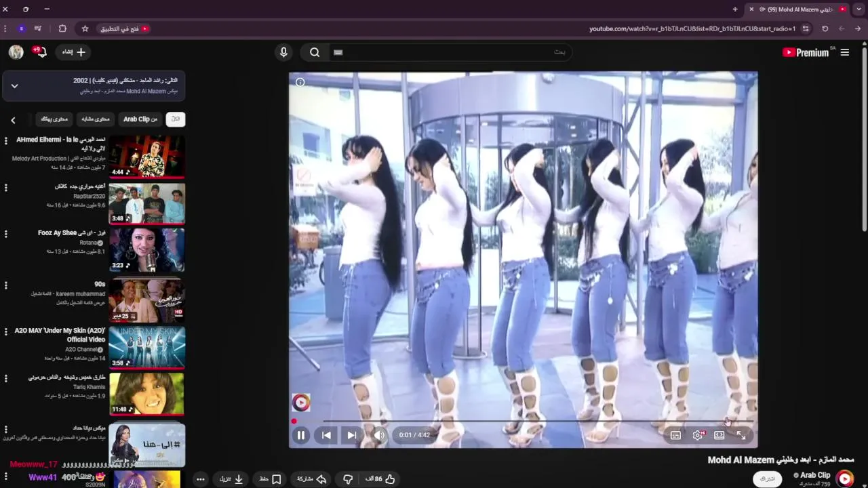Open AHmed Elhermi - la le video thumbnail

[x=146, y=157]
